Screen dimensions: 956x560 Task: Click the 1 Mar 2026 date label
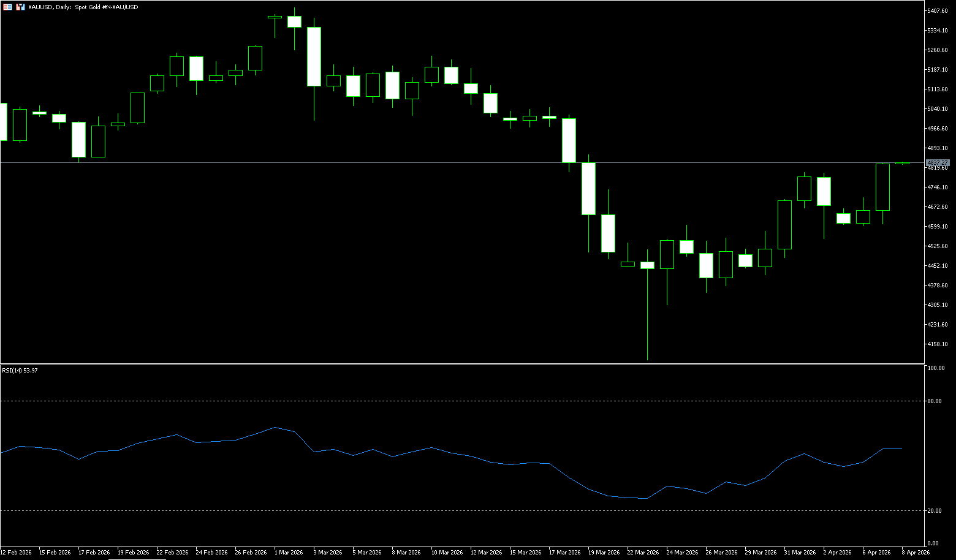tap(289, 553)
